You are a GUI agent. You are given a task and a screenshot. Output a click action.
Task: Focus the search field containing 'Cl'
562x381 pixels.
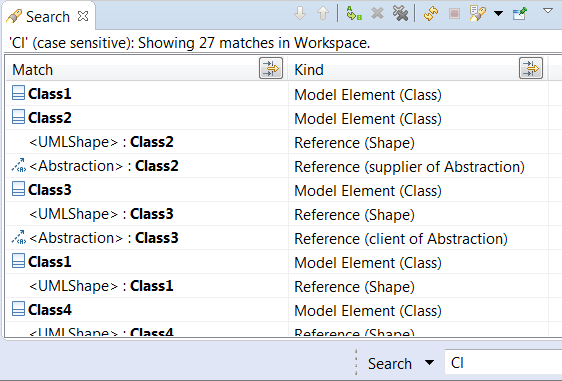tap(503, 363)
